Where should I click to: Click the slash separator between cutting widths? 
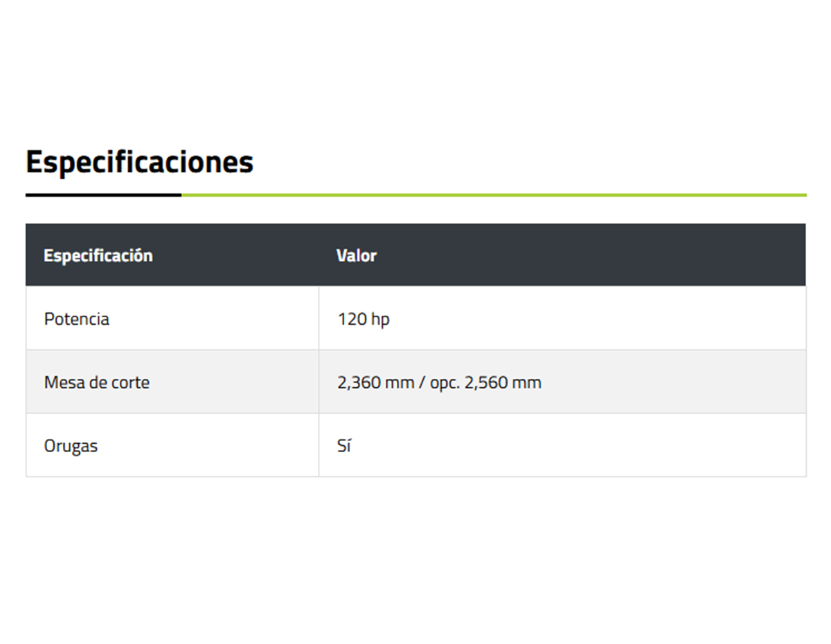coord(422,382)
